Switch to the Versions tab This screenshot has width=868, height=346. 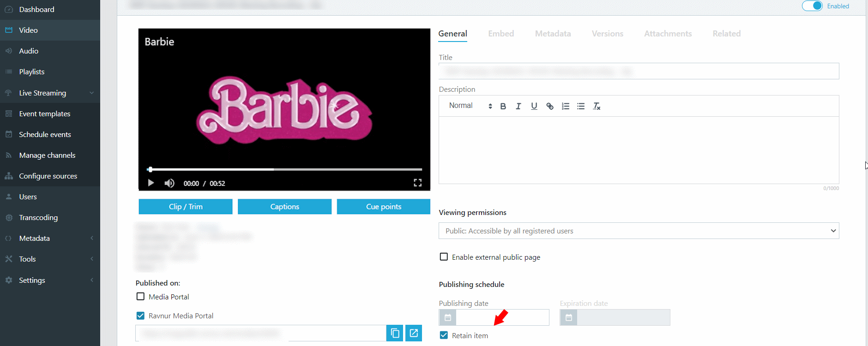[x=608, y=34]
